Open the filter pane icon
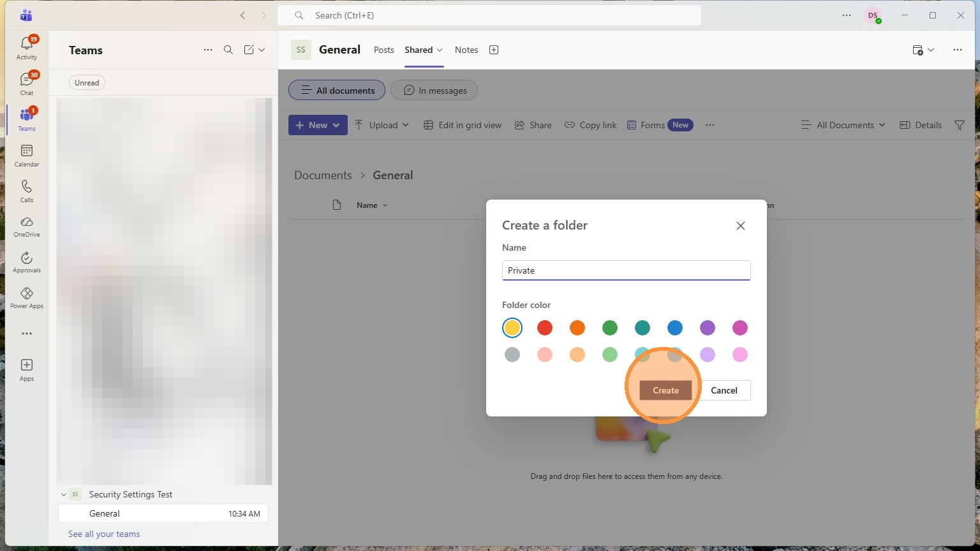This screenshot has width=980, height=551. click(x=960, y=125)
